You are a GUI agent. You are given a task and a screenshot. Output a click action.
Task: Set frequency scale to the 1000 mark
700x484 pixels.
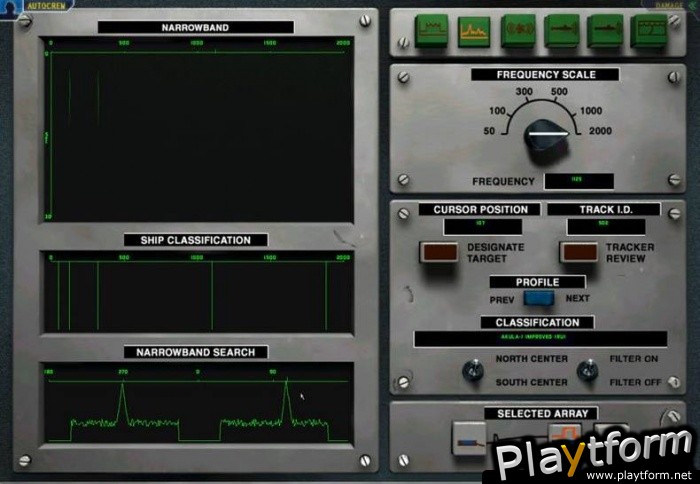point(591,110)
